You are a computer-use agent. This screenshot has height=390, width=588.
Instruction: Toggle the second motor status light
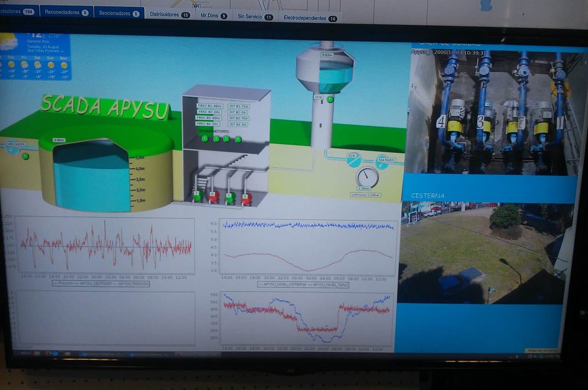(216, 139)
